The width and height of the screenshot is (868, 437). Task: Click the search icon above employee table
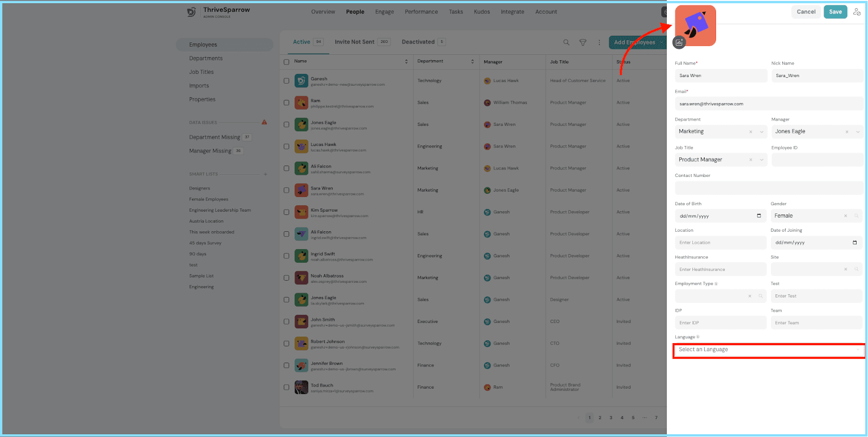tap(566, 42)
